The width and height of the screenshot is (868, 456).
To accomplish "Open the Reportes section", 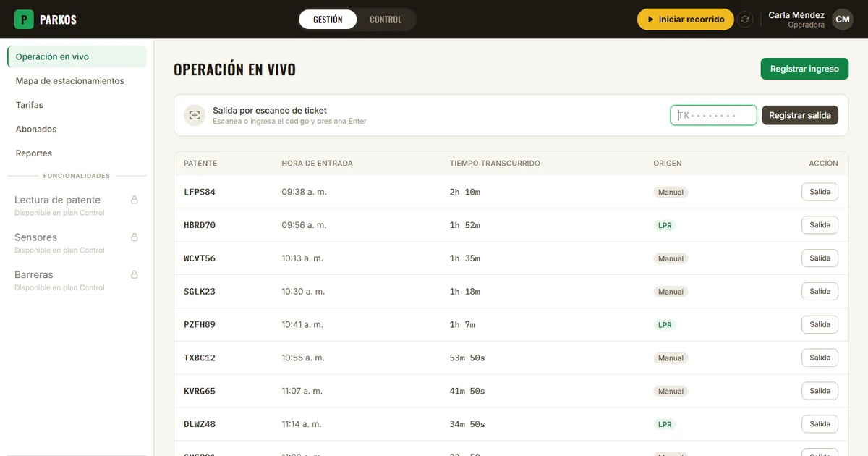I will point(77,153).
